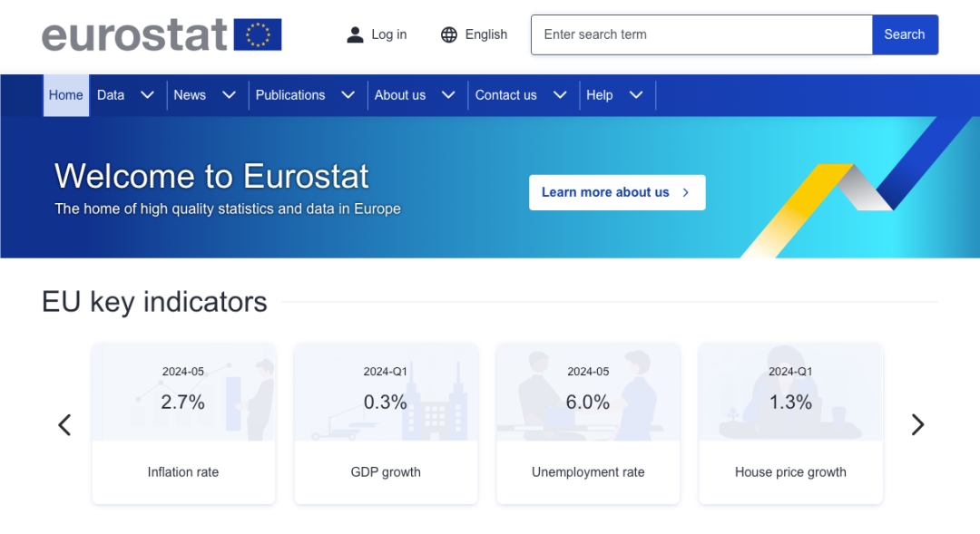The image size is (980, 534).
Task: Open the About us submenu arrow
Action: coord(448,95)
